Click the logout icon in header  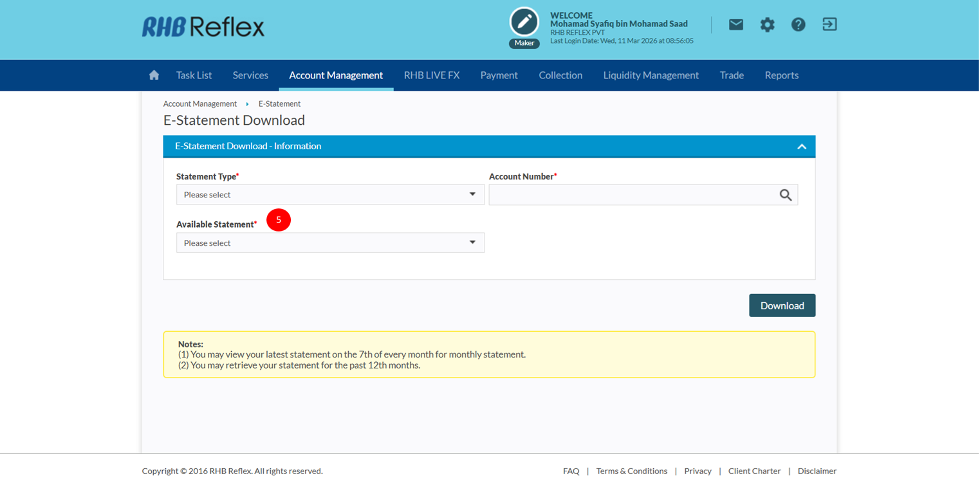(x=829, y=24)
